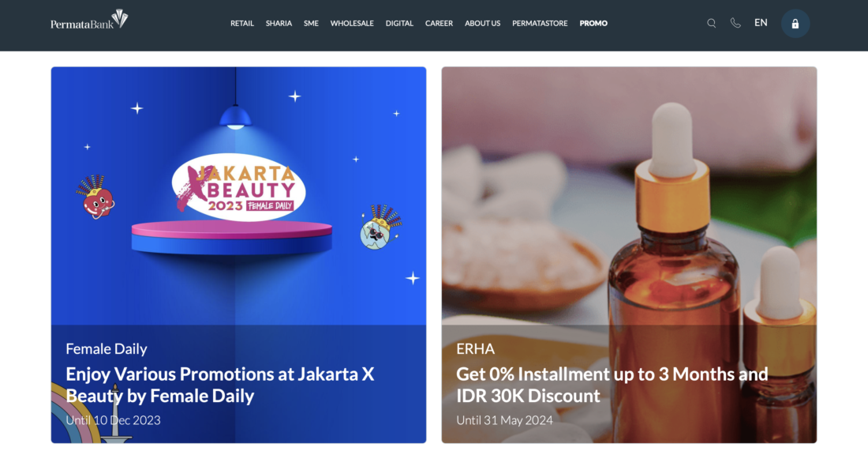Open the WHOLESALE menu
868x451 pixels.
point(352,23)
